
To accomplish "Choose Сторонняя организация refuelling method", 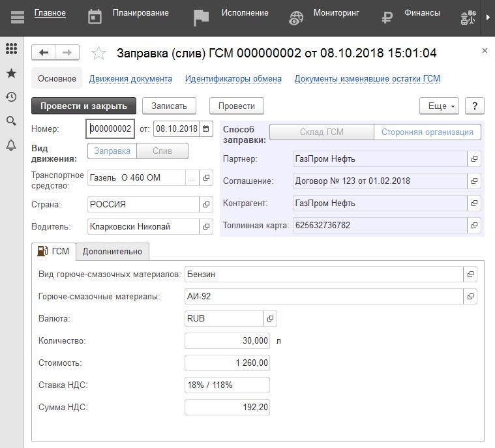I will pos(427,132).
